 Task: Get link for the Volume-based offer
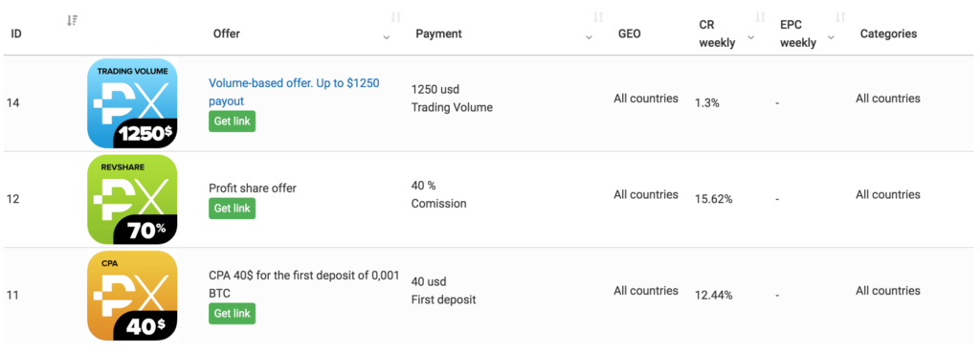[232, 122]
